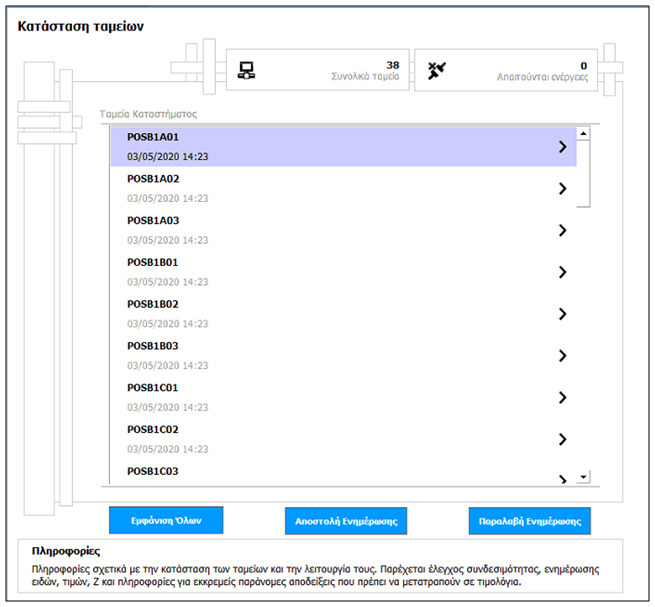Screen dimensions: 655x607
Task: Open the Συνολικά ταμεία tile showing 38
Action: (317, 71)
